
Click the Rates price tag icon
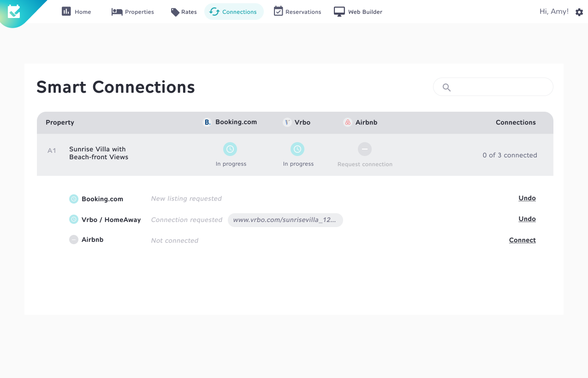point(175,12)
